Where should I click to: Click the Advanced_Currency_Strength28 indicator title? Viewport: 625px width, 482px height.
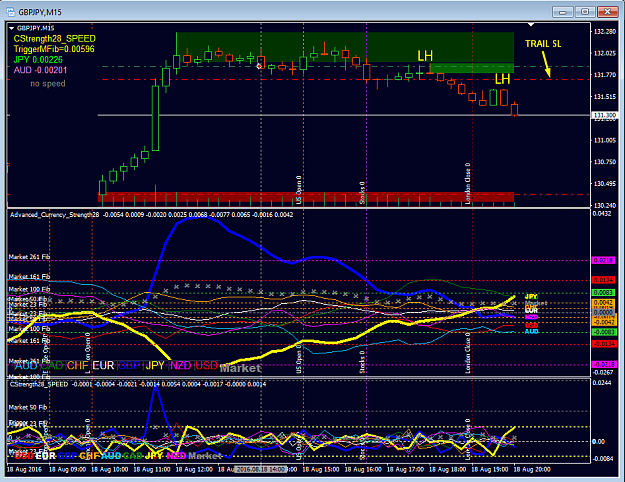click(55, 215)
